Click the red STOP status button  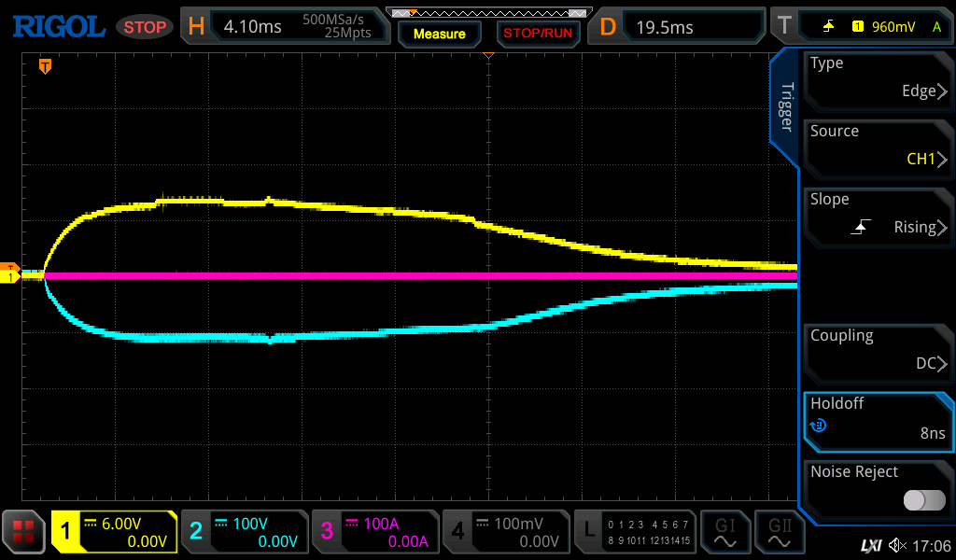tap(145, 27)
